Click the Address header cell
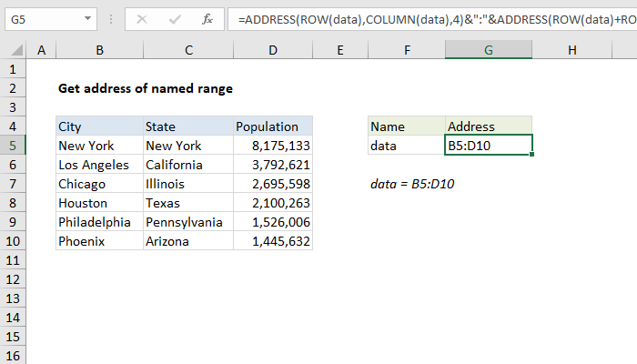Screen dimensions: 637x364 point(489,126)
